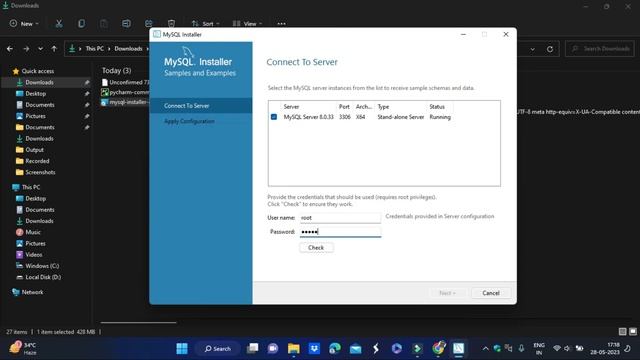Click the Rename icon in File Explorer toolbar
This screenshot has width=640, height=360.
[126, 24]
